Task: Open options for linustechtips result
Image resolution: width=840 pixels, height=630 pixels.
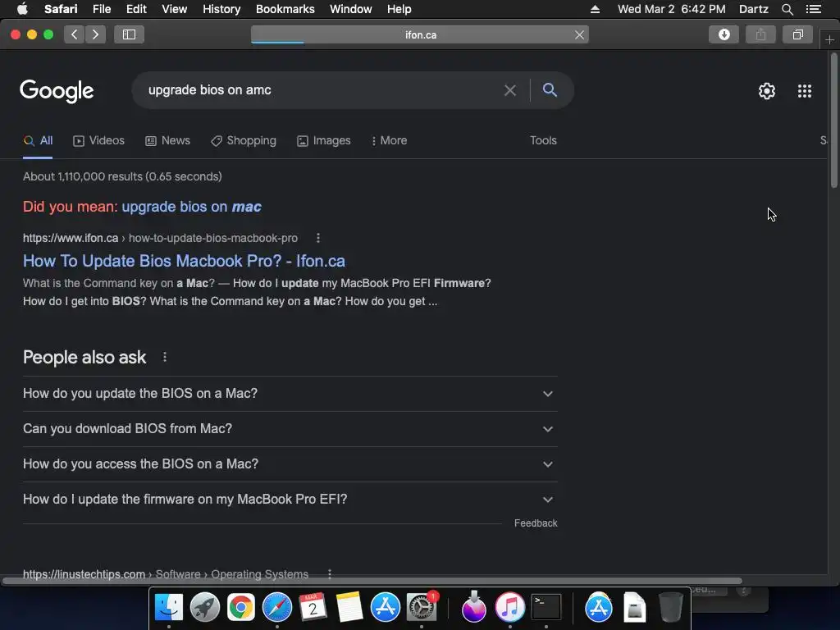Action: point(330,574)
